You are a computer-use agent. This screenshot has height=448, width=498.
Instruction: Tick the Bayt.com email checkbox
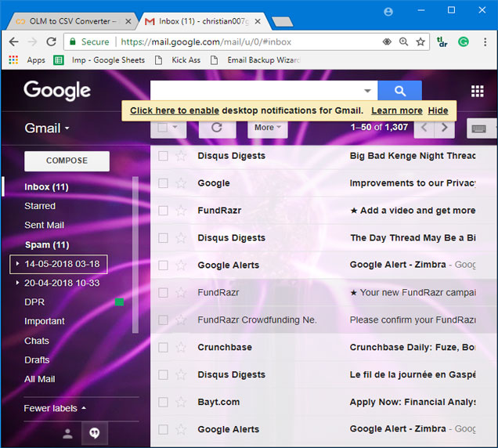click(163, 402)
